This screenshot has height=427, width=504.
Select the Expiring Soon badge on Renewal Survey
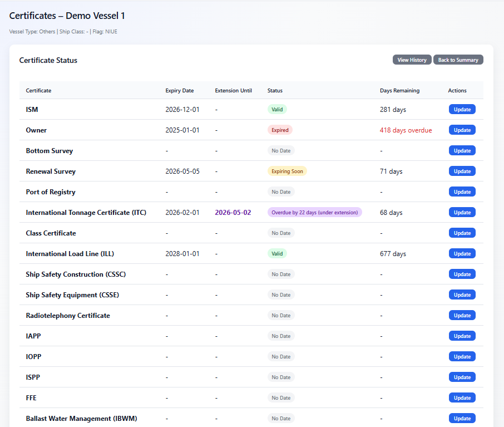click(286, 171)
